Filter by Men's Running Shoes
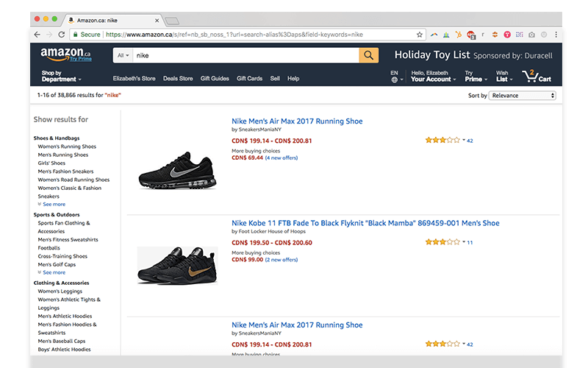 (x=63, y=155)
